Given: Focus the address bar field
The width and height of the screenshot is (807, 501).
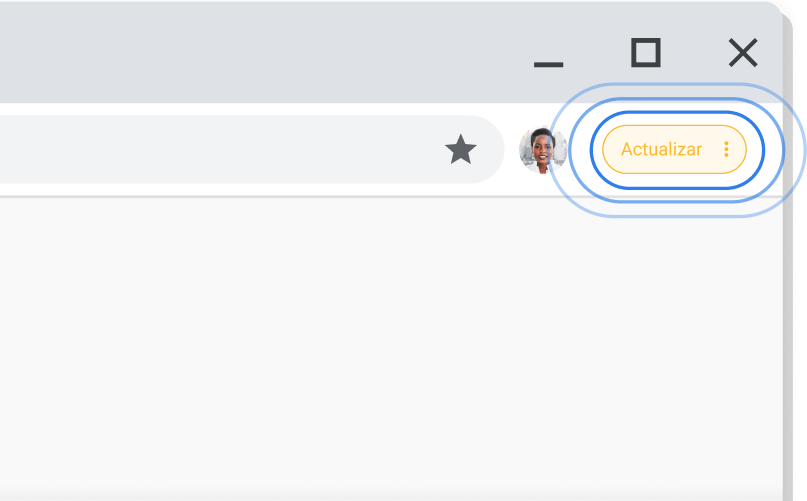Looking at the screenshot, I should click(x=200, y=150).
